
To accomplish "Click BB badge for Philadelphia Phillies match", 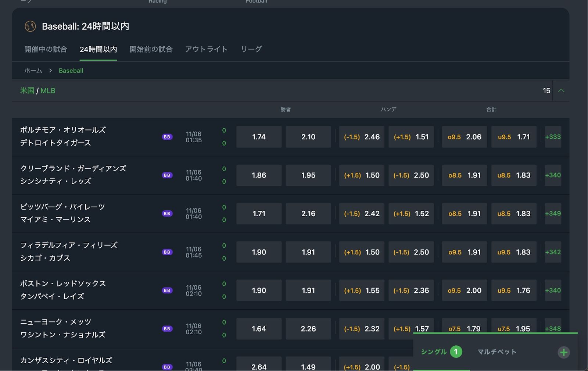I will (x=167, y=252).
